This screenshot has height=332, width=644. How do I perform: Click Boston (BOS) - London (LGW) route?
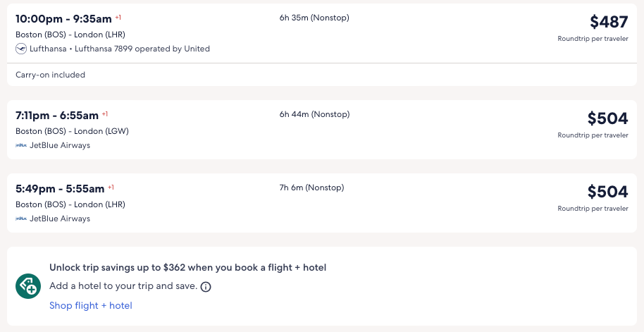point(72,130)
